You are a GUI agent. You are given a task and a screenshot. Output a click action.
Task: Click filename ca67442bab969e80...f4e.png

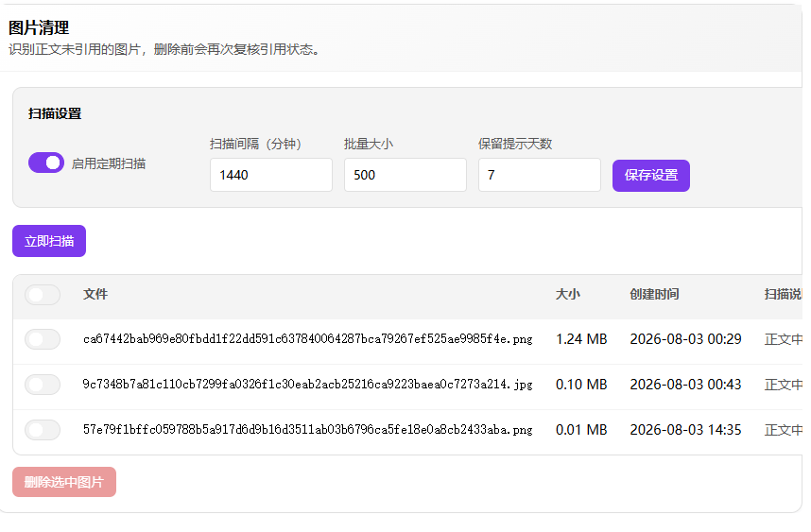tap(308, 339)
